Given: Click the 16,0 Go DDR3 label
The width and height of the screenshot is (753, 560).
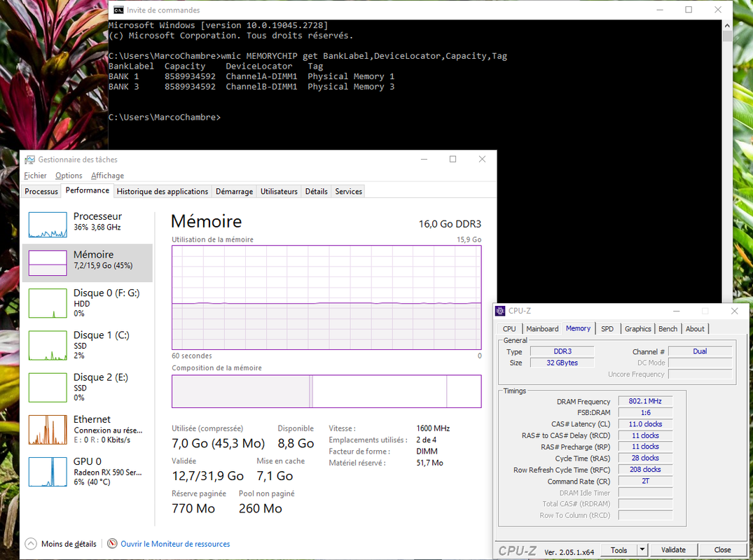Looking at the screenshot, I should click(x=450, y=224).
